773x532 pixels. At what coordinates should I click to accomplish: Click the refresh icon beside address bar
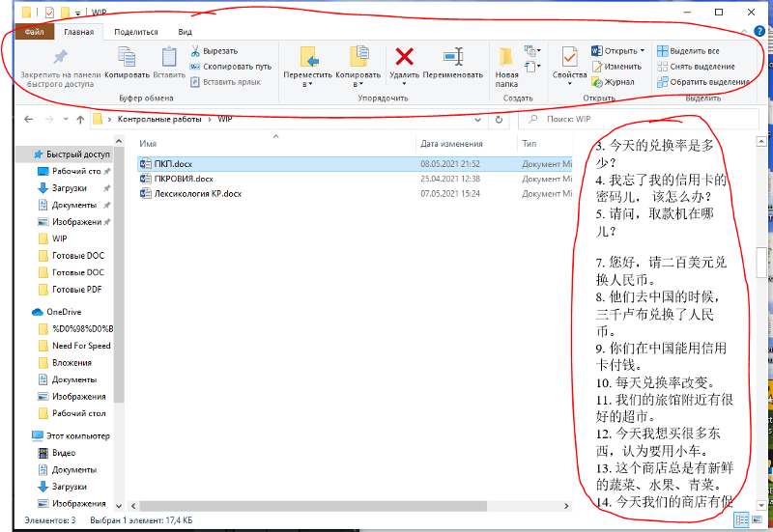499,120
